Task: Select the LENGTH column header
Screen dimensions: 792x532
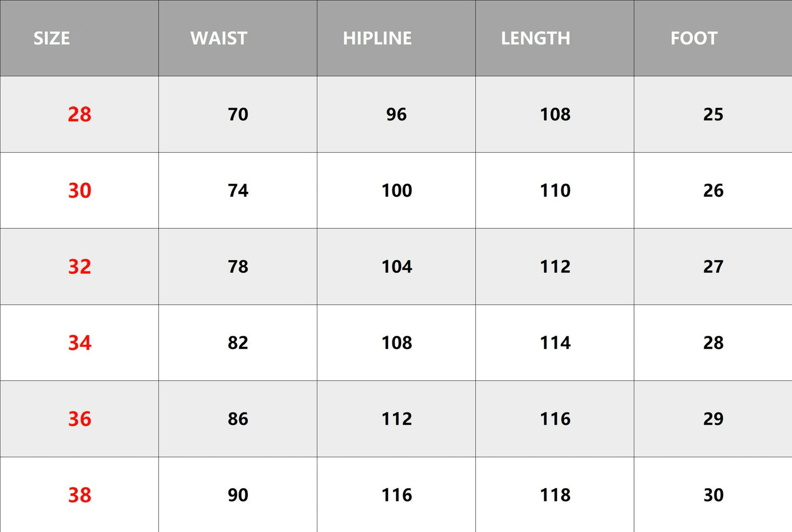Action: click(x=535, y=38)
